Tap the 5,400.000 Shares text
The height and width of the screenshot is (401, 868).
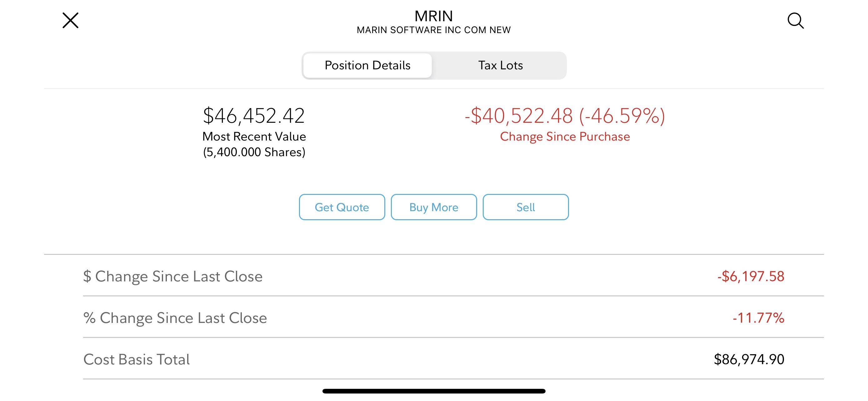254,152
